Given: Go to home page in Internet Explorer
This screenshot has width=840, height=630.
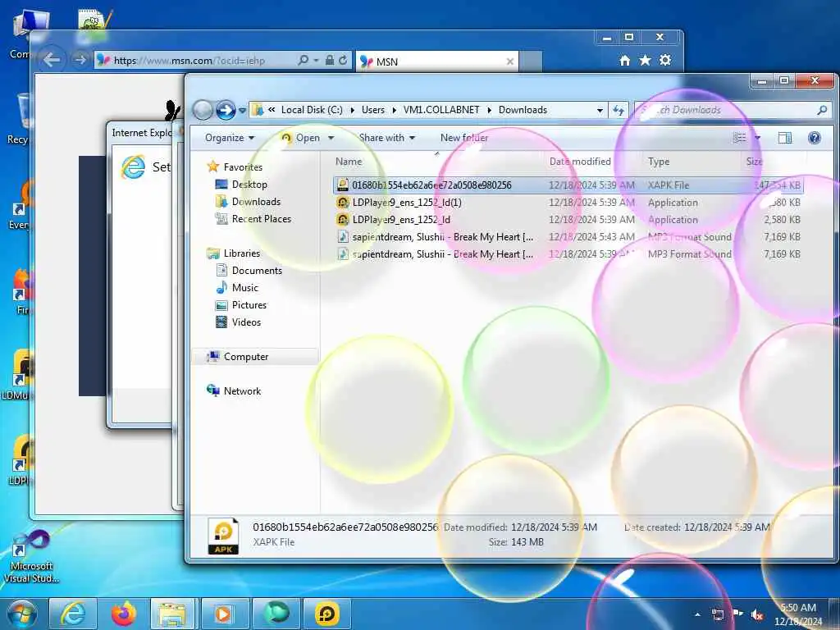Looking at the screenshot, I should [x=624, y=61].
